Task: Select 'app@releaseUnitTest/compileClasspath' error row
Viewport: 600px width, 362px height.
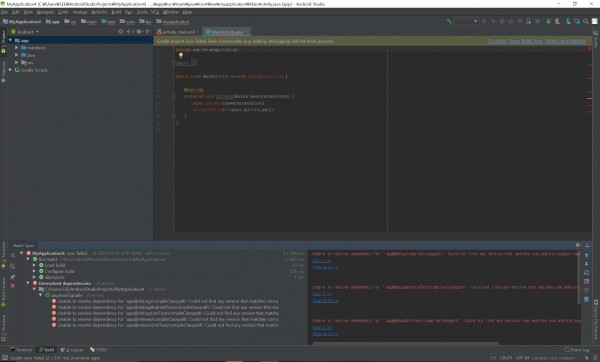Action: (x=165, y=325)
